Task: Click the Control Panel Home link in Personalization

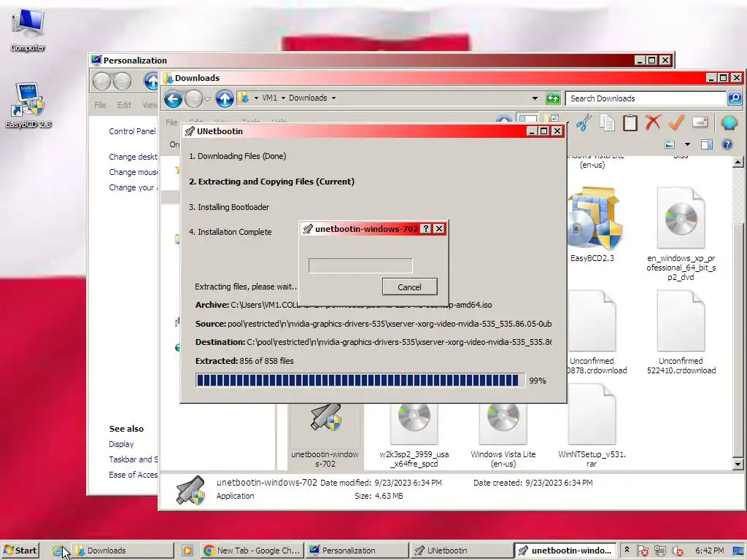Action: [133, 131]
